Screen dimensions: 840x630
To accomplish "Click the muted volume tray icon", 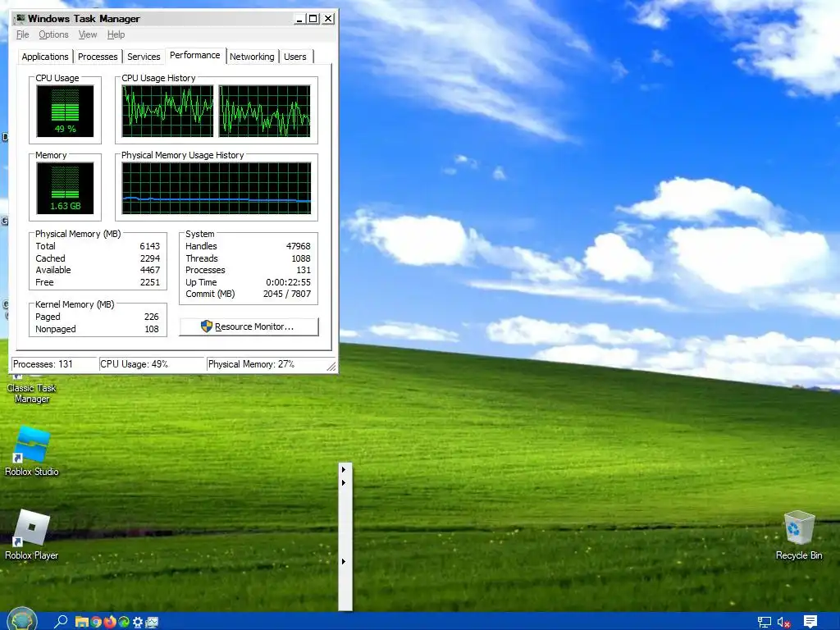I will point(783,622).
